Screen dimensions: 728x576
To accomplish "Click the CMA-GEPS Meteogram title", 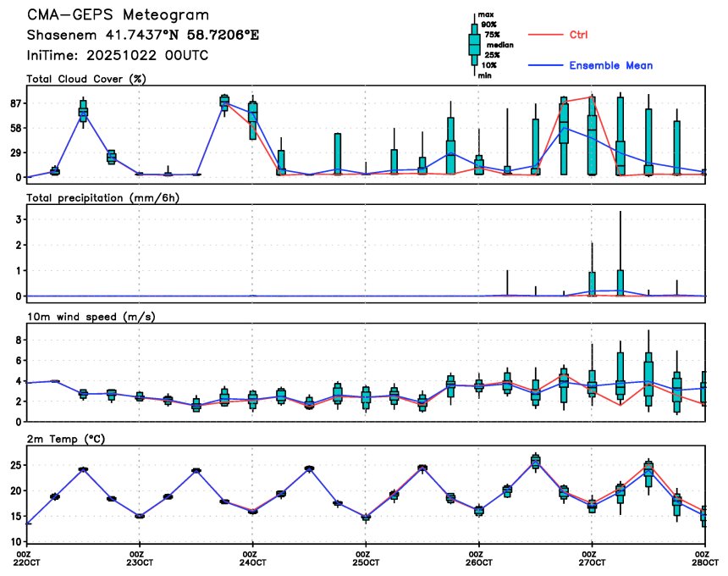I will point(118,15).
